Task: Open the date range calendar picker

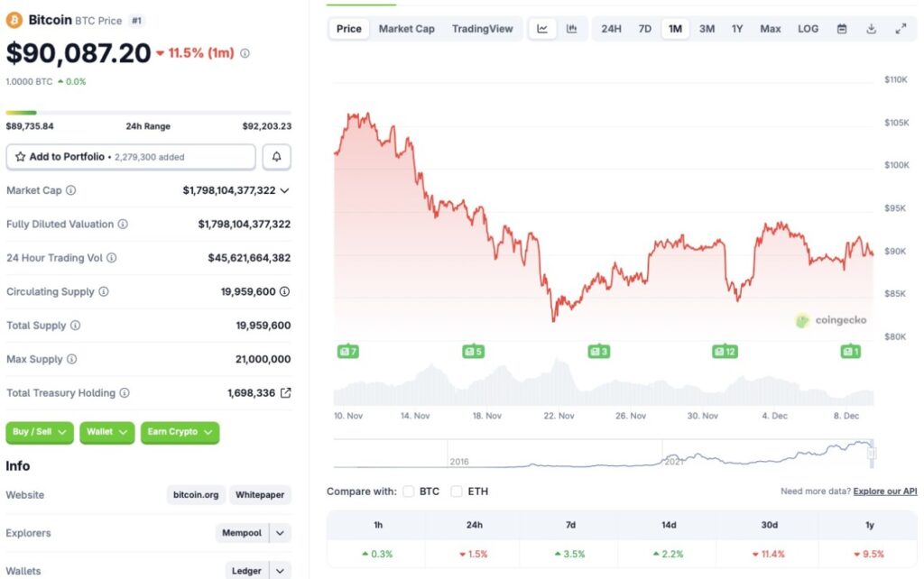Action: pyautogui.click(x=843, y=28)
